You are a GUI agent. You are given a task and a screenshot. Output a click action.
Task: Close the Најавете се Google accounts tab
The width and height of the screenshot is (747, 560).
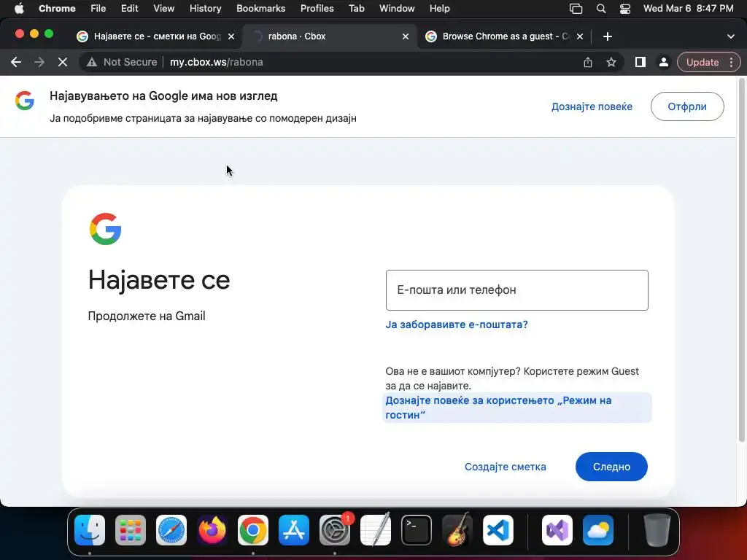pyautogui.click(x=231, y=36)
